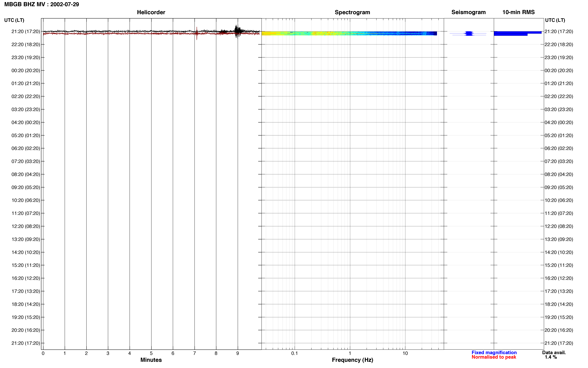The width and height of the screenshot is (588, 368).
Task: Click 02:20 (22:20) on the helicorder time axis
Action: tap(26, 96)
